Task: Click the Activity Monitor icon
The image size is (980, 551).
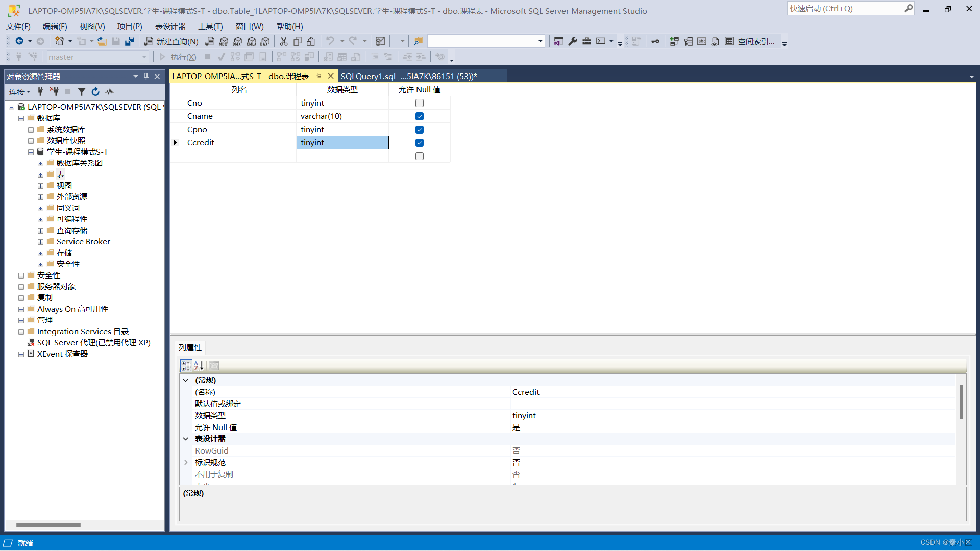Action: coord(380,41)
